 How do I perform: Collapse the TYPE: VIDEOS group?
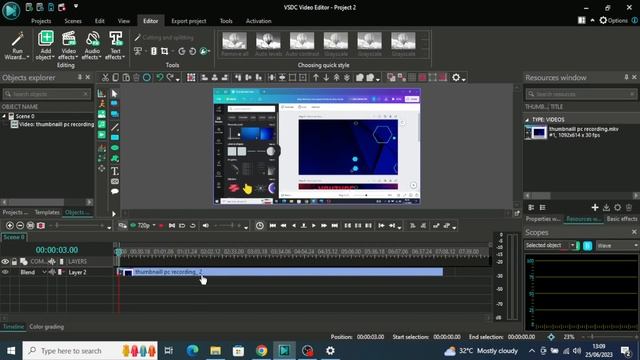(527, 120)
